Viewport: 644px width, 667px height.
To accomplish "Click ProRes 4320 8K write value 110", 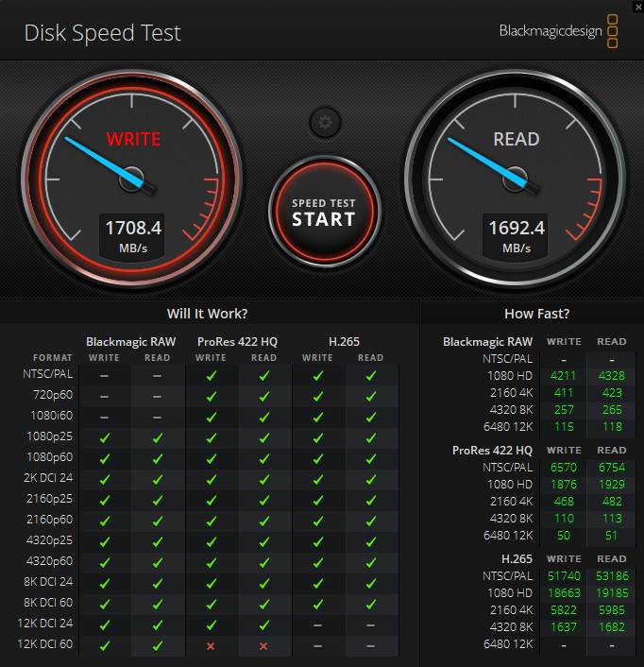I will [x=564, y=519].
